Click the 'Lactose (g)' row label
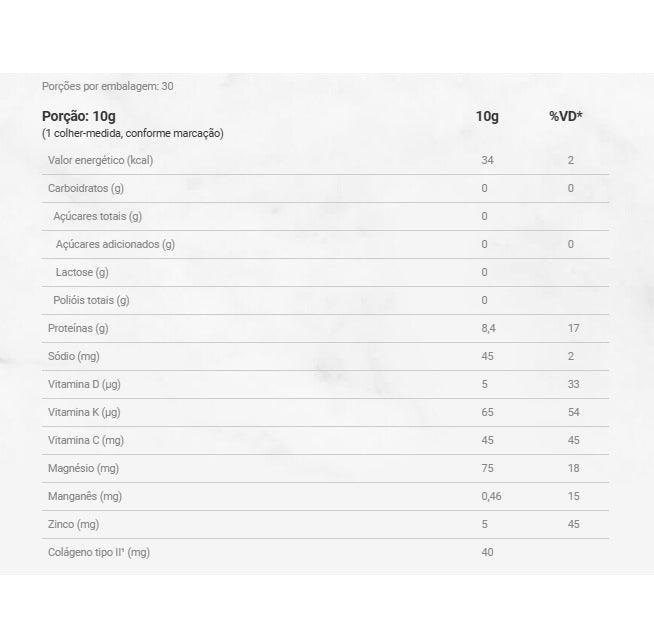The width and height of the screenshot is (654, 642). [82, 272]
